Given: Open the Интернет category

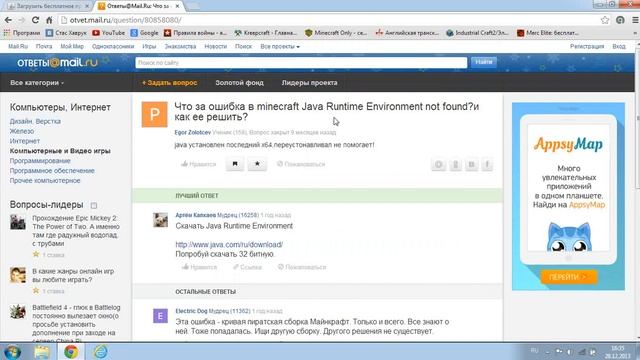Looking at the screenshot, I should point(24,141).
